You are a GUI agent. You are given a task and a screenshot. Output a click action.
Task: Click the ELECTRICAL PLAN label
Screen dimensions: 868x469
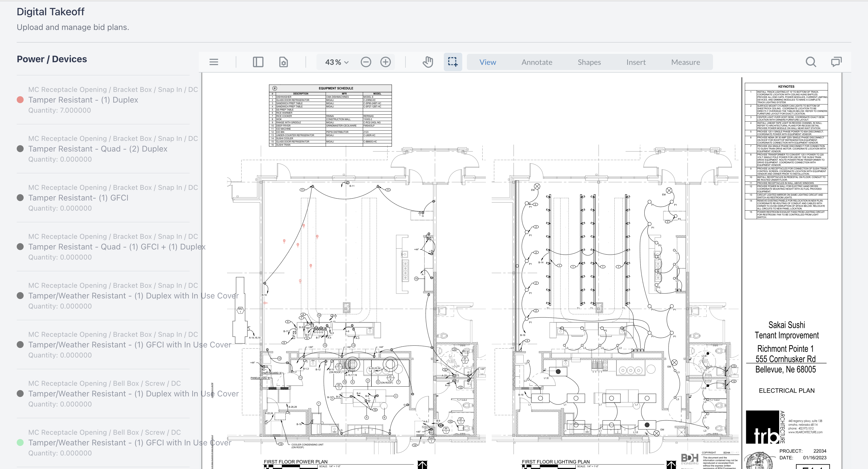point(786,390)
